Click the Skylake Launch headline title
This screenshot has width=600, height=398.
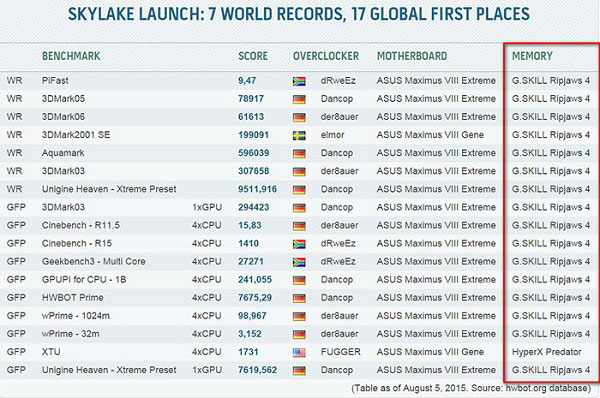[x=299, y=14]
